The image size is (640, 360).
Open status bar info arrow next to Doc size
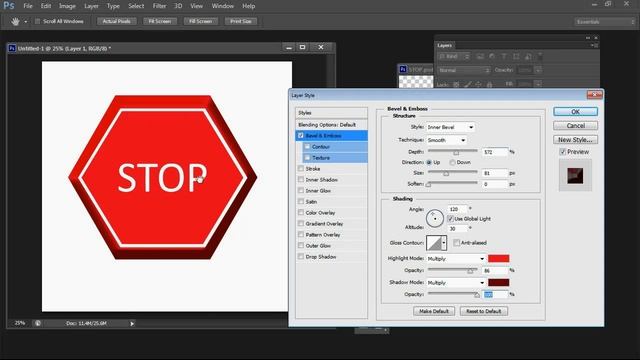point(132,324)
